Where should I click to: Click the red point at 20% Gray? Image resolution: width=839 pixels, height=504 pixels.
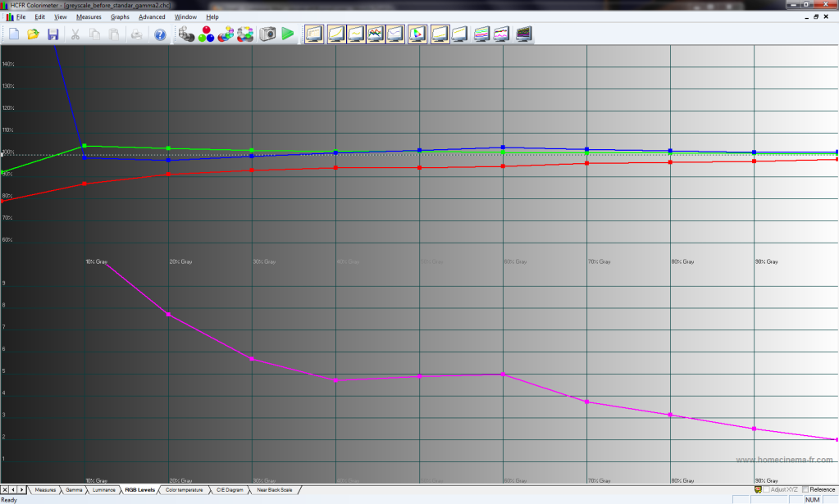(x=169, y=175)
